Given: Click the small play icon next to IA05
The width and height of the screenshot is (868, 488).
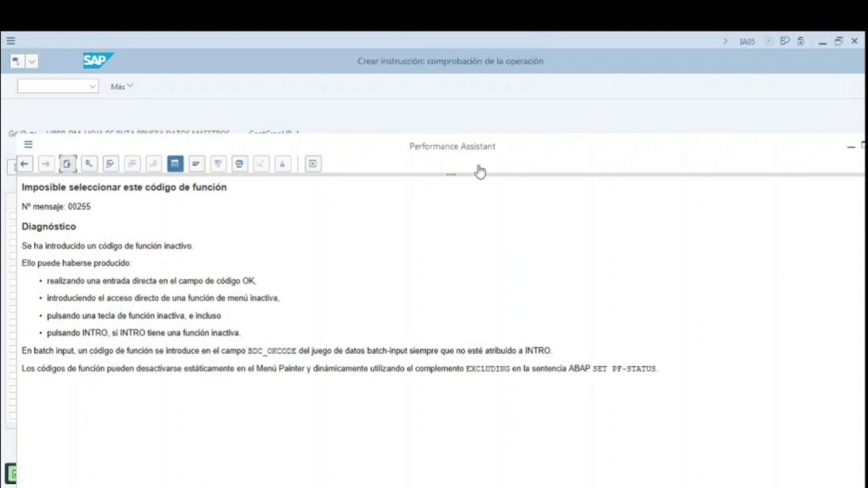Looking at the screenshot, I should point(769,41).
